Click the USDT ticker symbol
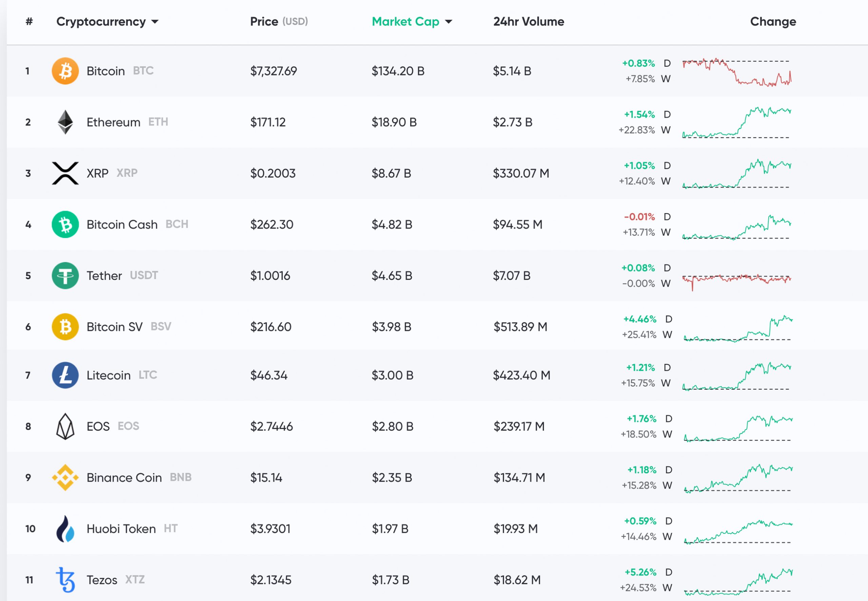This screenshot has width=868, height=601. click(x=144, y=275)
